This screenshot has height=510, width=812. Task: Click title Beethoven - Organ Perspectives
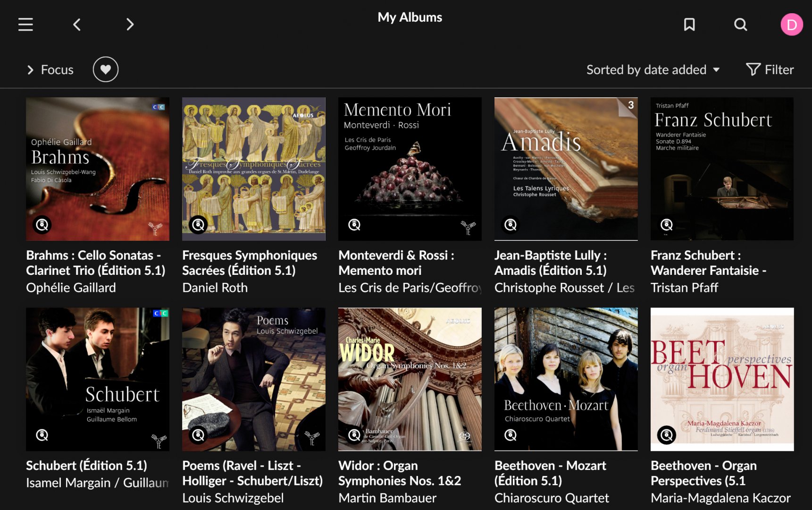703,473
